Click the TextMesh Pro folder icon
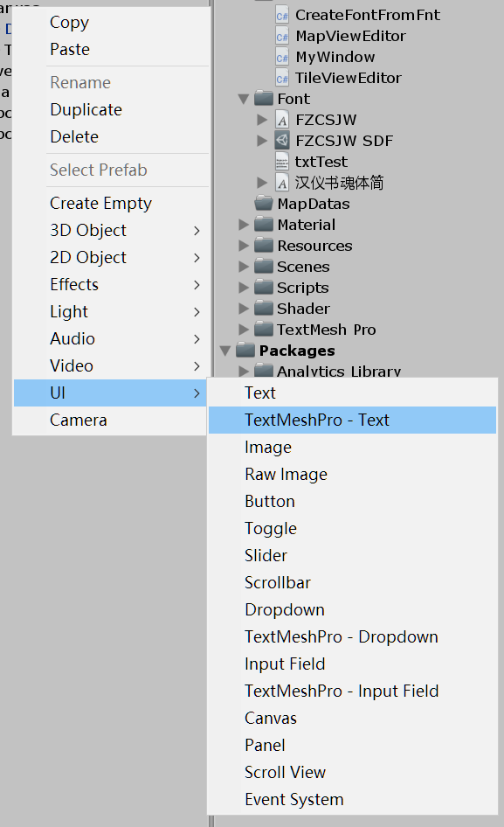Viewport: 504px width, 827px height. (x=264, y=330)
